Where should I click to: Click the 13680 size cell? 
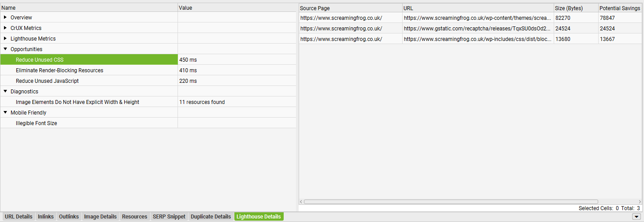pyautogui.click(x=576, y=39)
